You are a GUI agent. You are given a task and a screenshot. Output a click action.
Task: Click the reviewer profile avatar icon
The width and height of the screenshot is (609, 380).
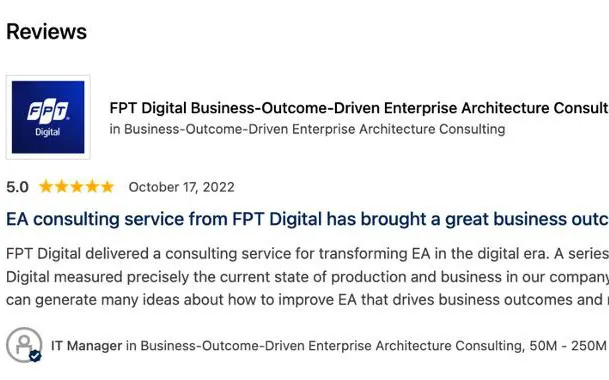24,345
